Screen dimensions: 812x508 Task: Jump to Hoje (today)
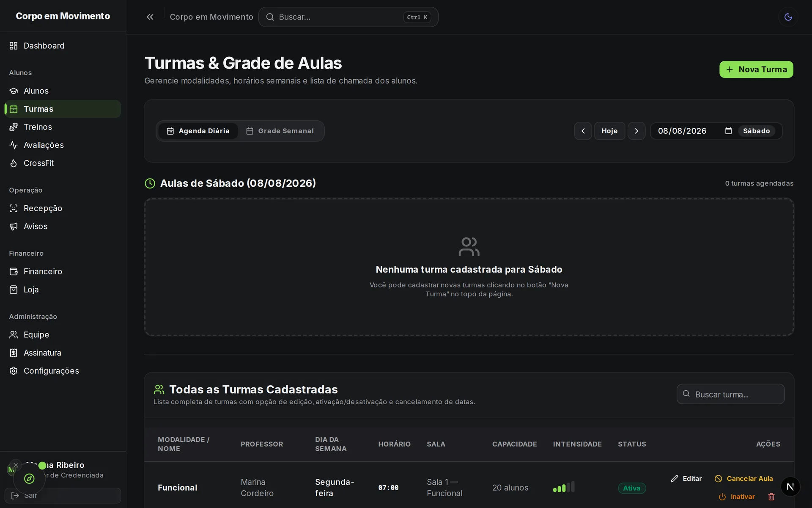(x=609, y=131)
